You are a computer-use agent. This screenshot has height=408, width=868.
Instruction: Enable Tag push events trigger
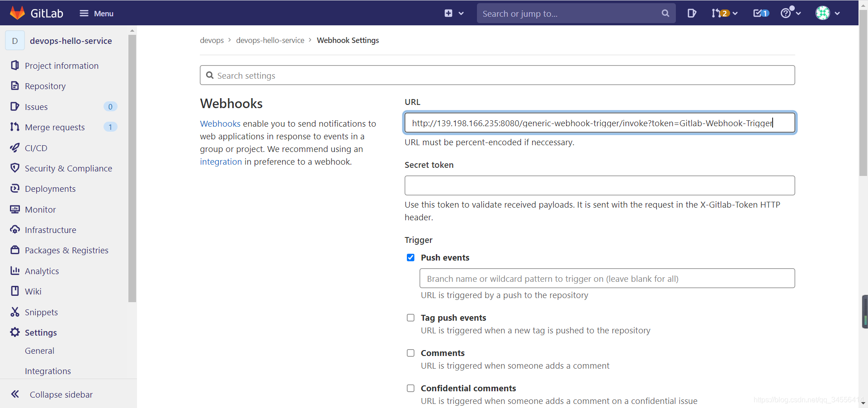pos(410,318)
